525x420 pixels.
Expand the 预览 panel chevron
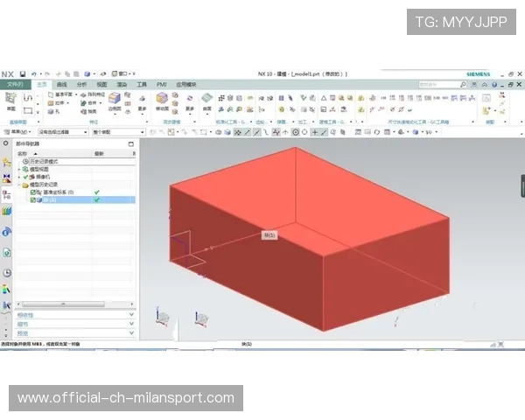pyautogui.click(x=131, y=332)
